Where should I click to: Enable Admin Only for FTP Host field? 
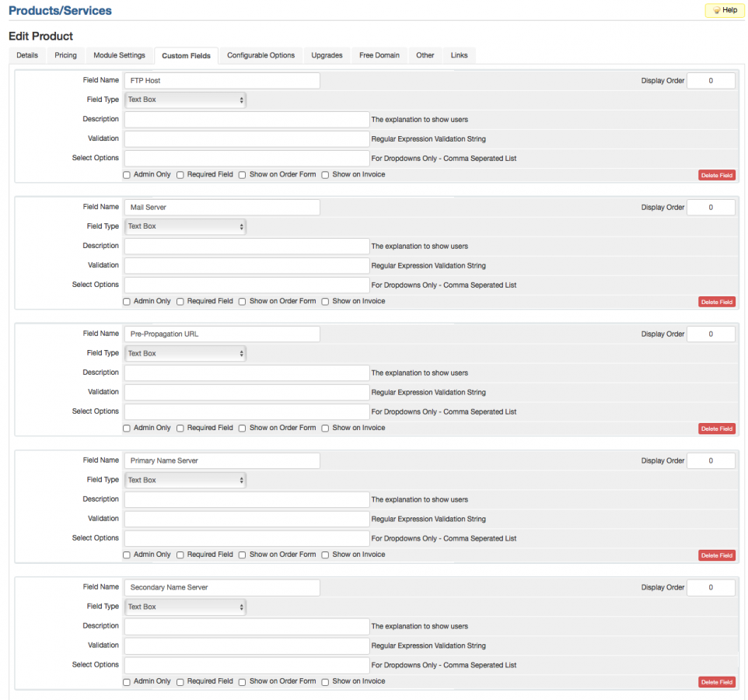pyautogui.click(x=127, y=175)
